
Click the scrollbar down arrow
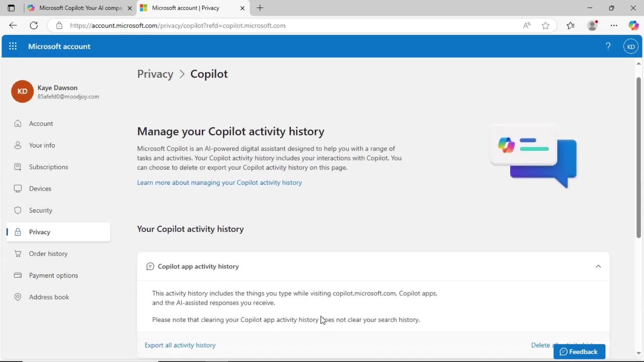[638, 353]
